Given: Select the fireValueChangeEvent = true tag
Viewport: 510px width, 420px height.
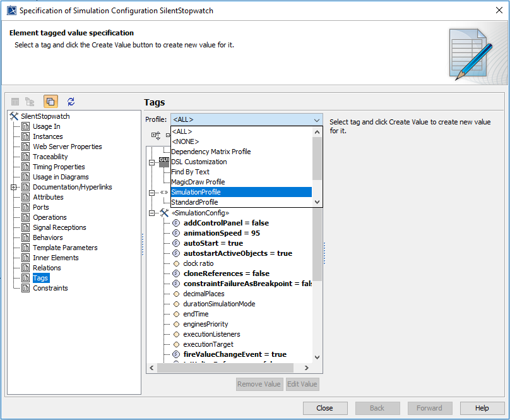Looking at the screenshot, I should coord(235,354).
